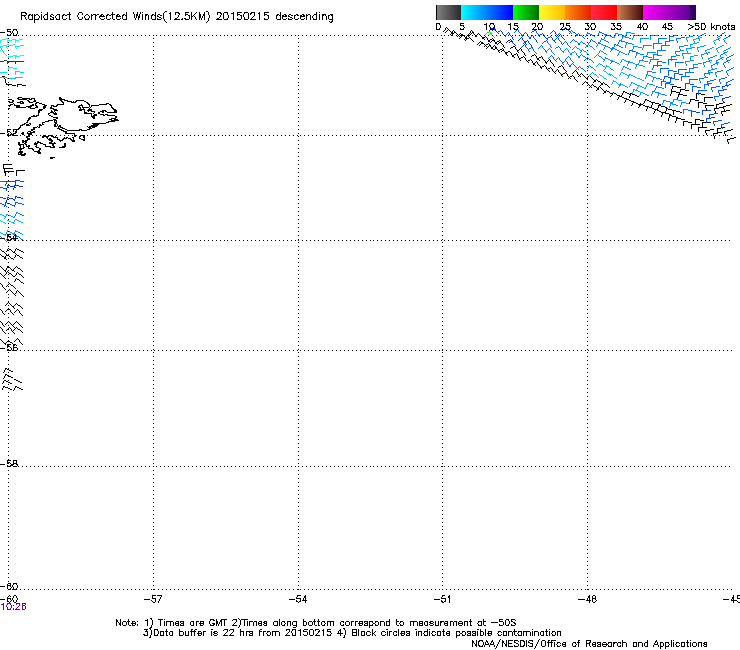
Task: Click the brown 35-40 knots legend color
Action: [x=630, y=12]
